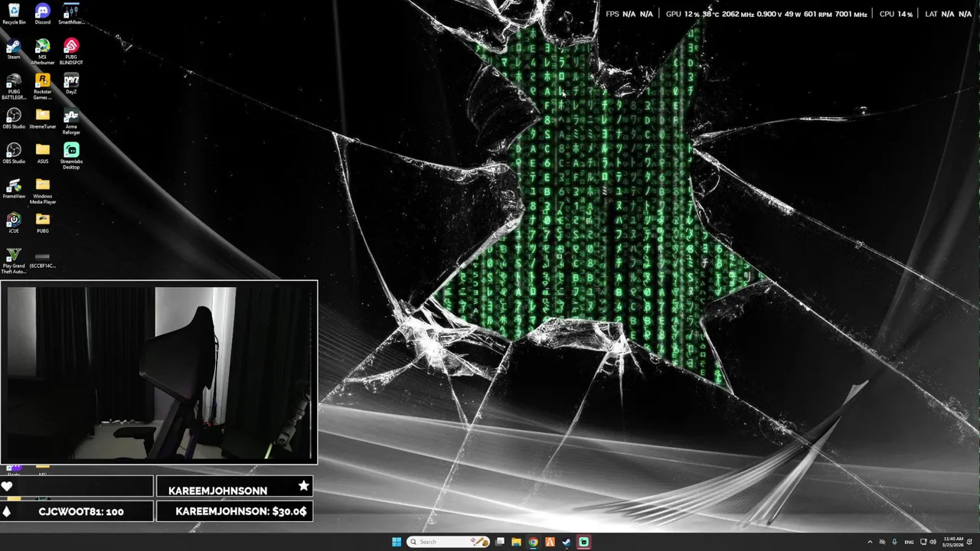Click the webcam preview showing the chair
Image resolution: width=980 pixels, height=551 pixels.
point(159,373)
